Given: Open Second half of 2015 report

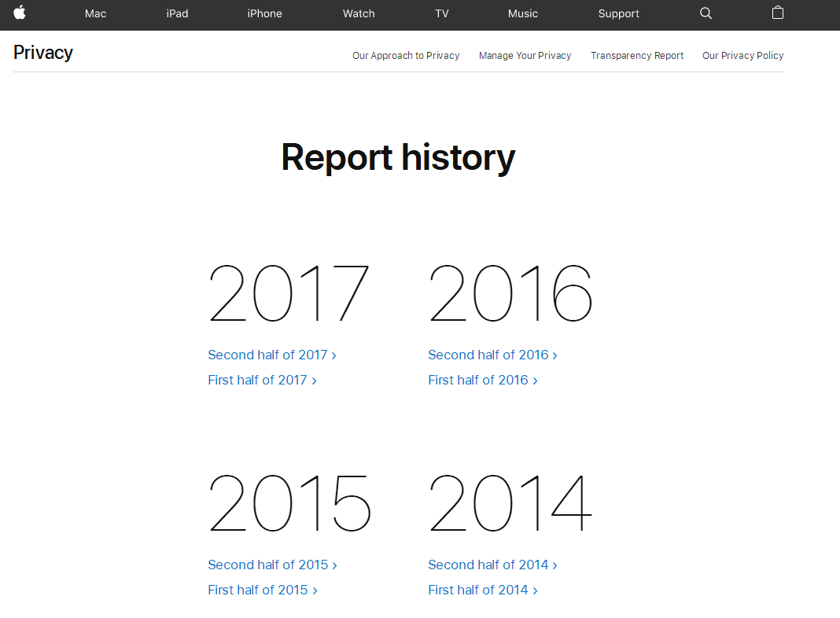Looking at the screenshot, I should click(273, 565).
